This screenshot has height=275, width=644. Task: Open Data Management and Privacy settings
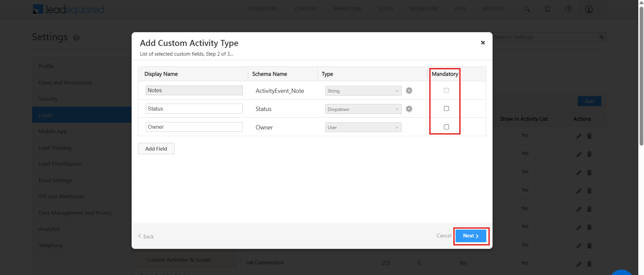click(82, 213)
